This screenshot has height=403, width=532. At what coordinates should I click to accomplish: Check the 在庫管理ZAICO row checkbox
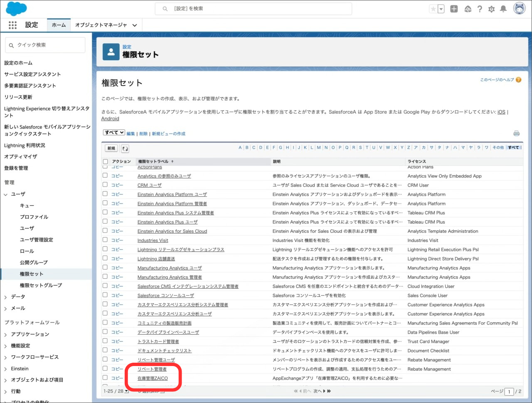pyautogui.click(x=105, y=378)
